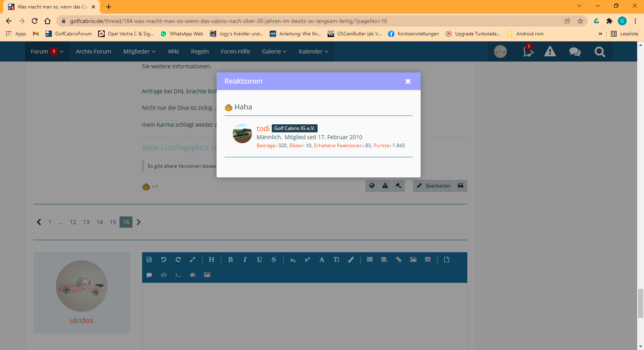Click the search magnifier icon in header
The width and height of the screenshot is (644, 350).
[600, 51]
